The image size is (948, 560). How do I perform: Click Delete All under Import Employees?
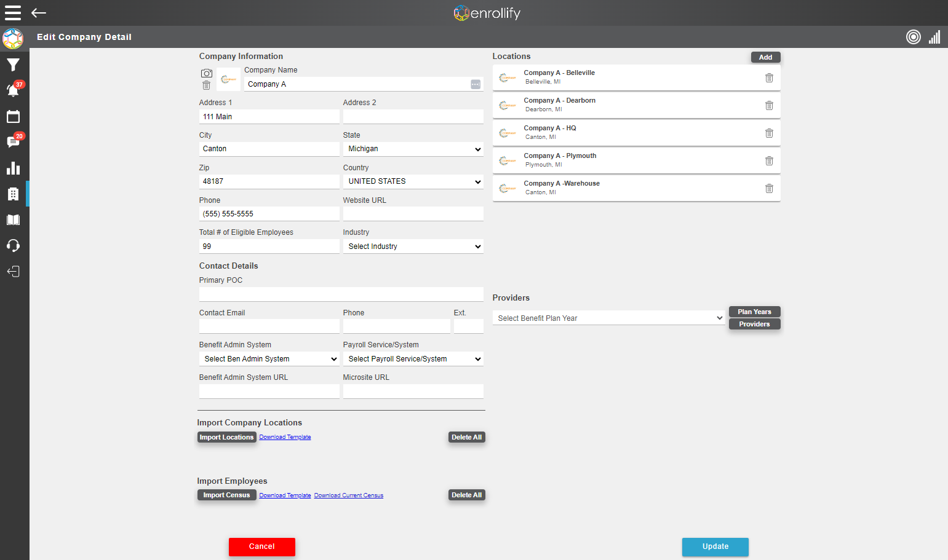467,495
